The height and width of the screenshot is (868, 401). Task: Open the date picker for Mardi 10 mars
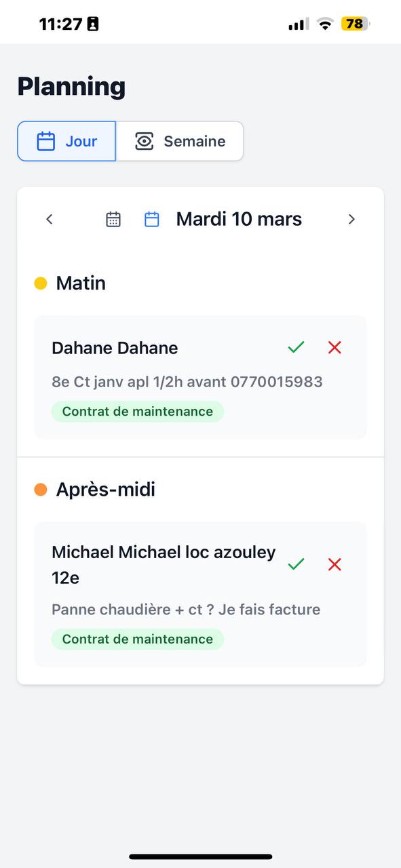[x=239, y=218]
